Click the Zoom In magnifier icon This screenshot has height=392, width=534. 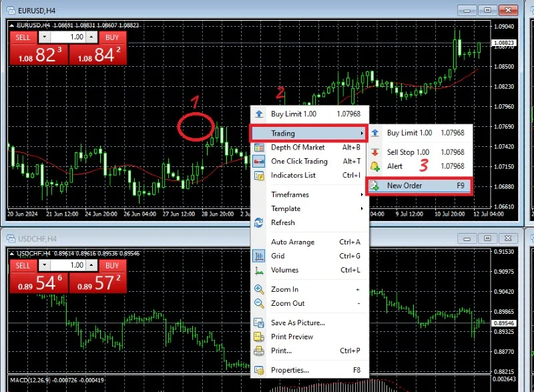(x=259, y=289)
